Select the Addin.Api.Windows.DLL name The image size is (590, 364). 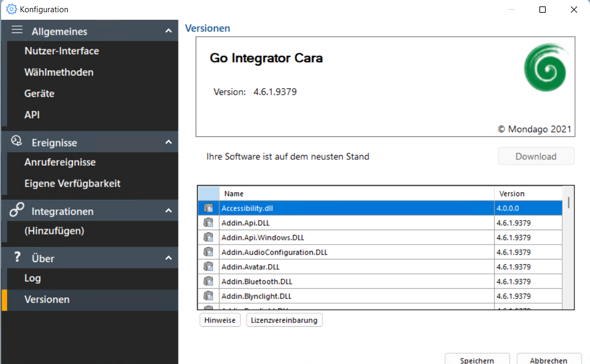[263, 238]
